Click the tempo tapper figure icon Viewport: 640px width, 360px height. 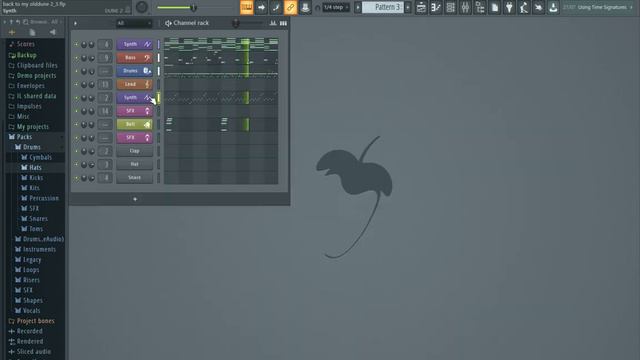tap(524, 7)
